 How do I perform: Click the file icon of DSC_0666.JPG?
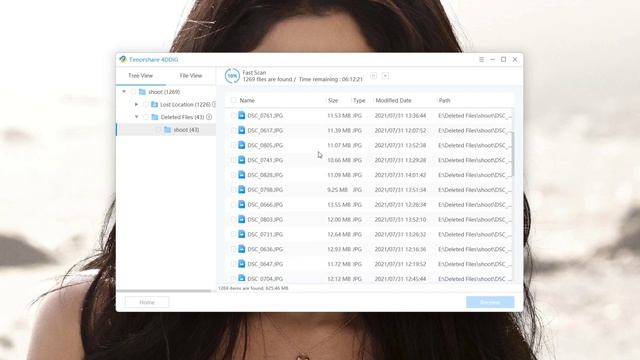tap(242, 204)
